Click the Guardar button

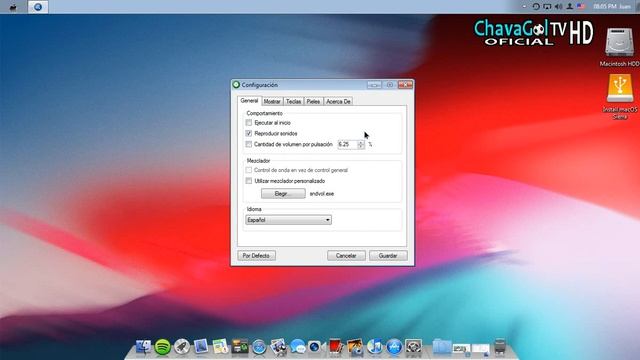click(x=388, y=256)
